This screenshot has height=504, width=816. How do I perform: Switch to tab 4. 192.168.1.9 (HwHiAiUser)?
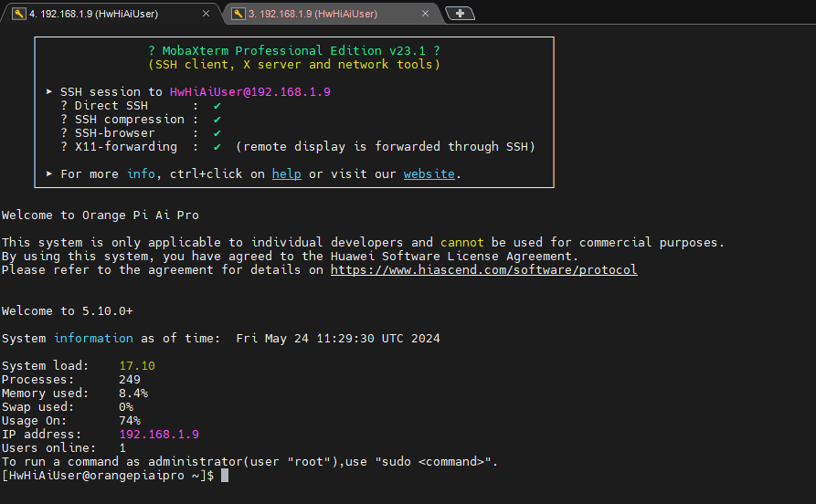pos(111,14)
